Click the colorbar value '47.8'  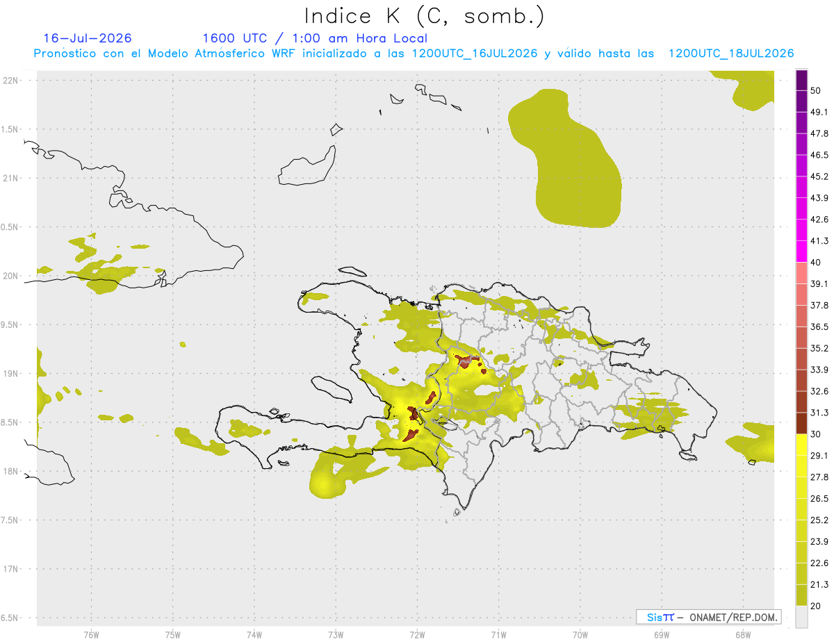click(819, 133)
